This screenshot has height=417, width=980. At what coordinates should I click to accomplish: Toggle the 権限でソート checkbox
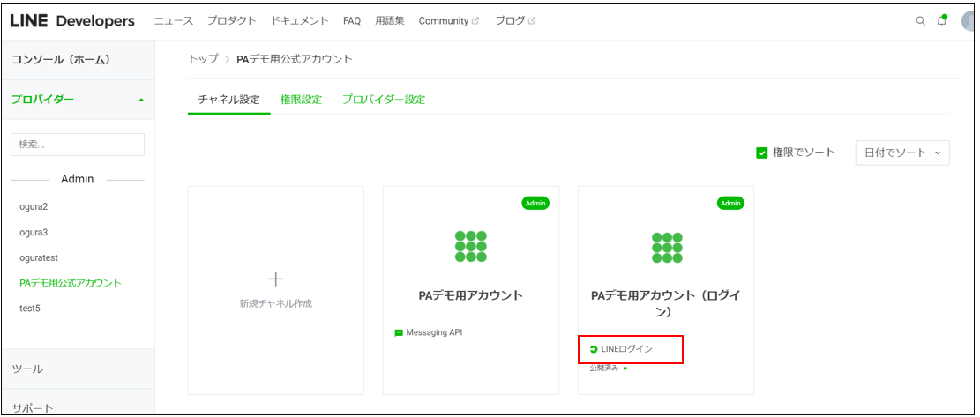tap(761, 153)
